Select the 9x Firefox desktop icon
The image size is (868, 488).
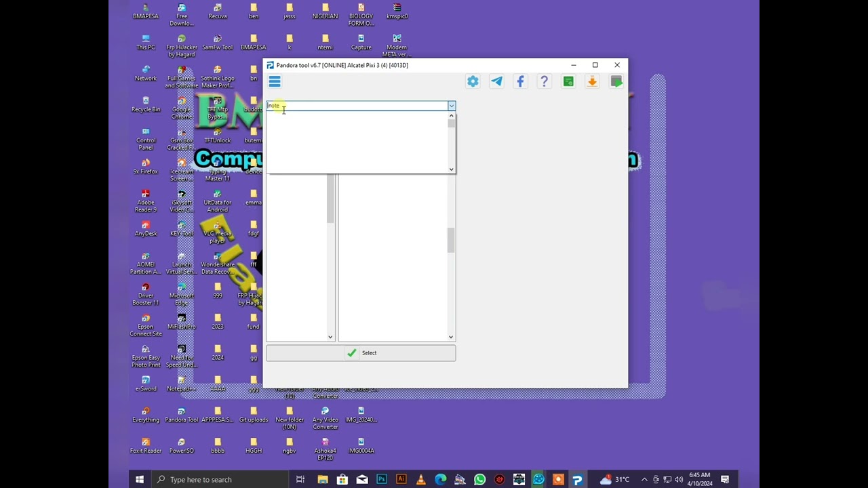click(146, 167)
